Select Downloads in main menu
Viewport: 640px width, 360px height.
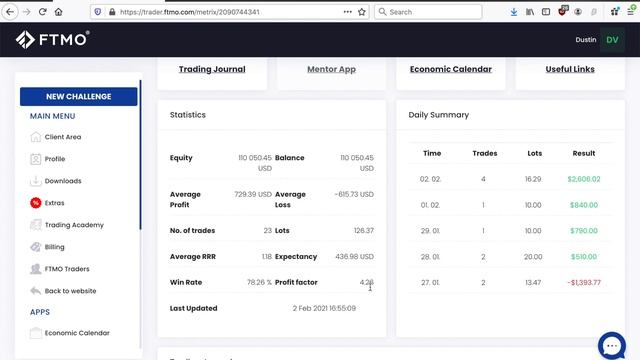63,181
